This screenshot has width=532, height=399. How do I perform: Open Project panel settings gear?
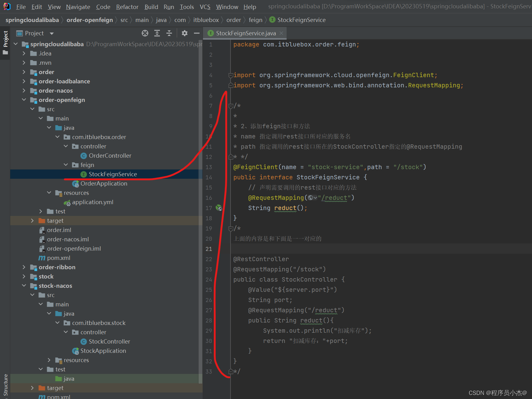point(185,33)
